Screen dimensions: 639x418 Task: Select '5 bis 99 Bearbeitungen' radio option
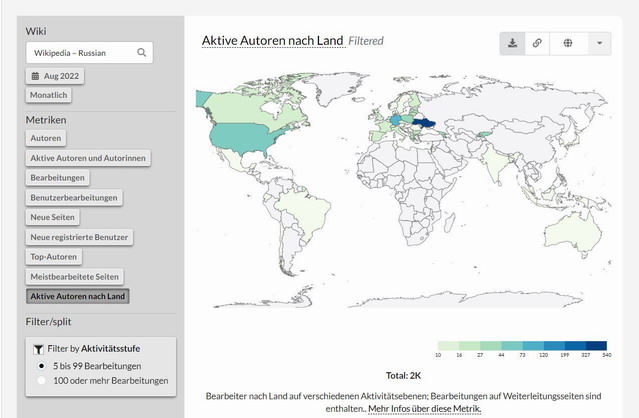[40, 366]
